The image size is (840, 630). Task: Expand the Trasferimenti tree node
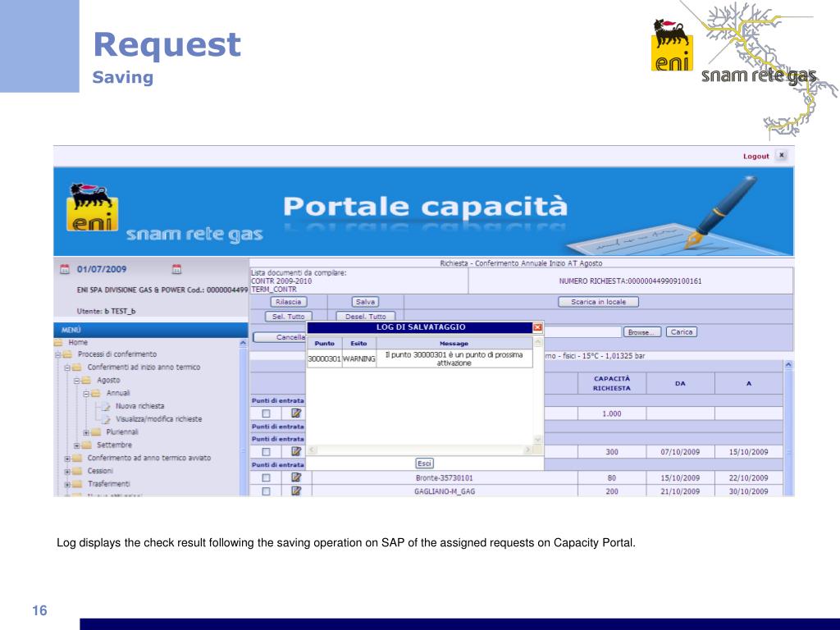pos(67,484)
